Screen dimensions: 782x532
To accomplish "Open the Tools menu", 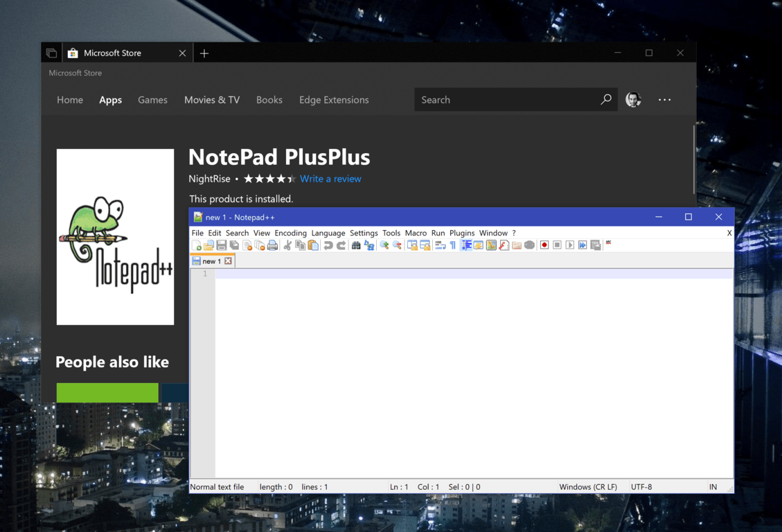I will click(391, 233).
